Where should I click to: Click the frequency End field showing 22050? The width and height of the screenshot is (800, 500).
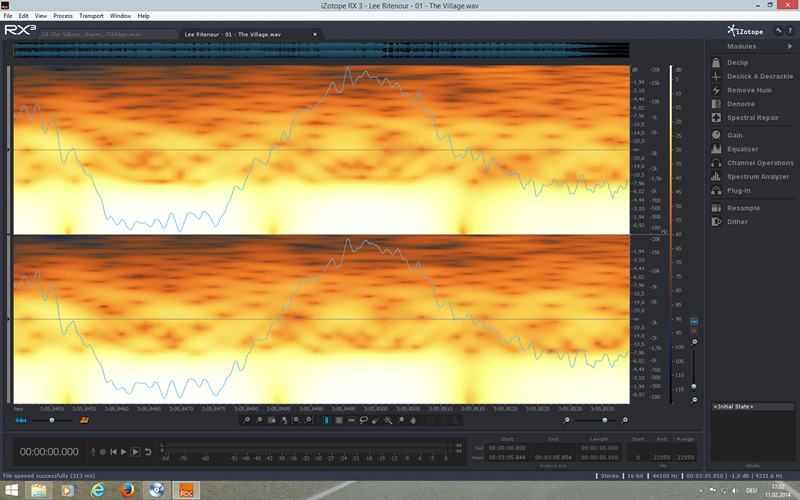pos(662,457)
